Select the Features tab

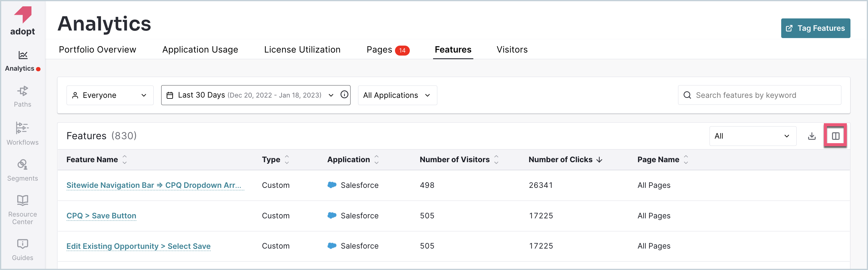click(x=453, y=50)
